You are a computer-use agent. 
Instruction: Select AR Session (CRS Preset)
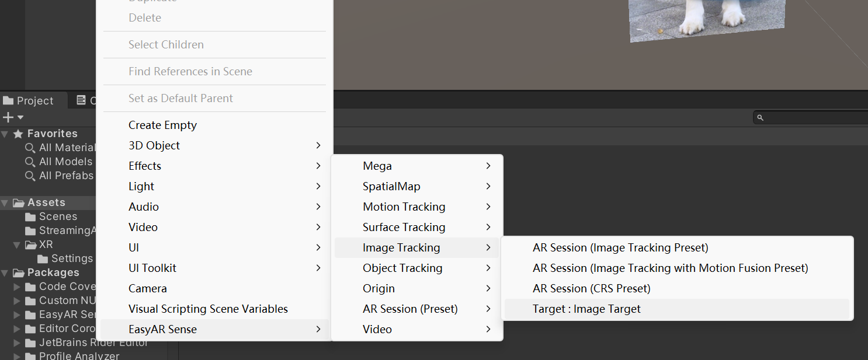pyautogui.click(x=677, y=289)
